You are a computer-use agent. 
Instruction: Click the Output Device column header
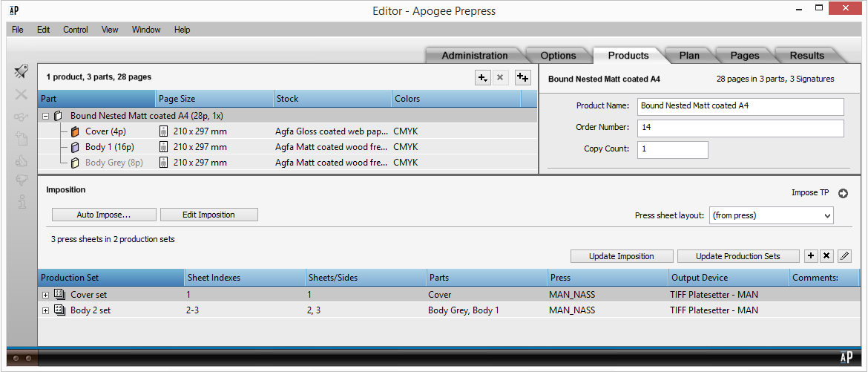tap(728, 278)
